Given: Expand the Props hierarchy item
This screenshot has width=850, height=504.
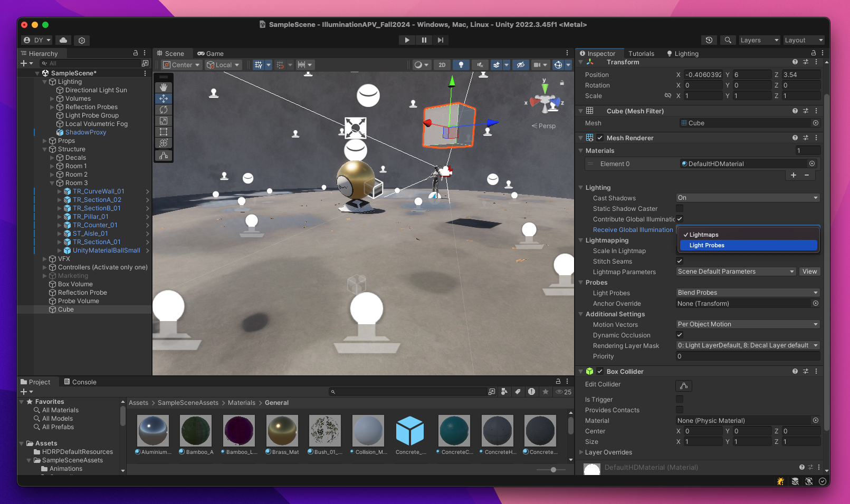Looking at the screenshot, I should [x=45, y=141].
